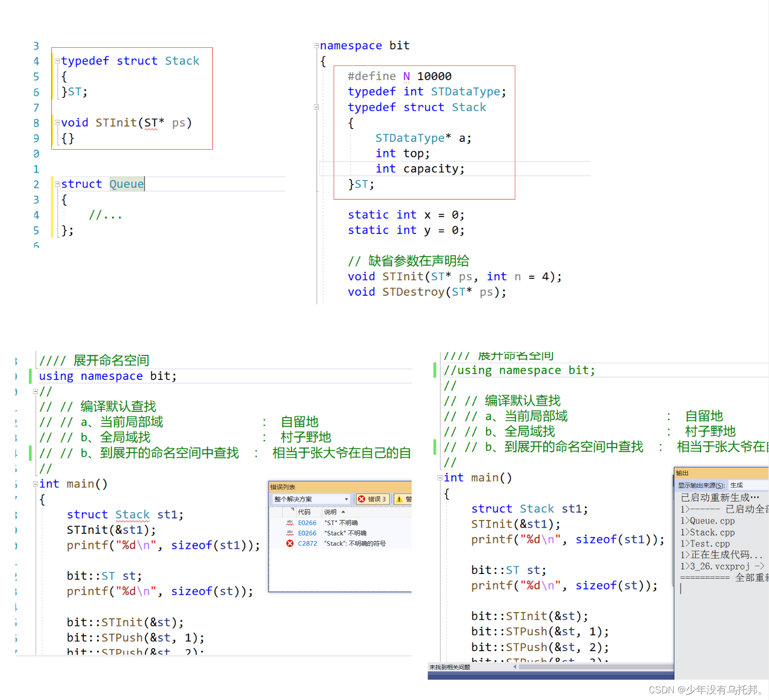
Task: Click the static int x = 0; line
Action: click(x=406, y=215)
